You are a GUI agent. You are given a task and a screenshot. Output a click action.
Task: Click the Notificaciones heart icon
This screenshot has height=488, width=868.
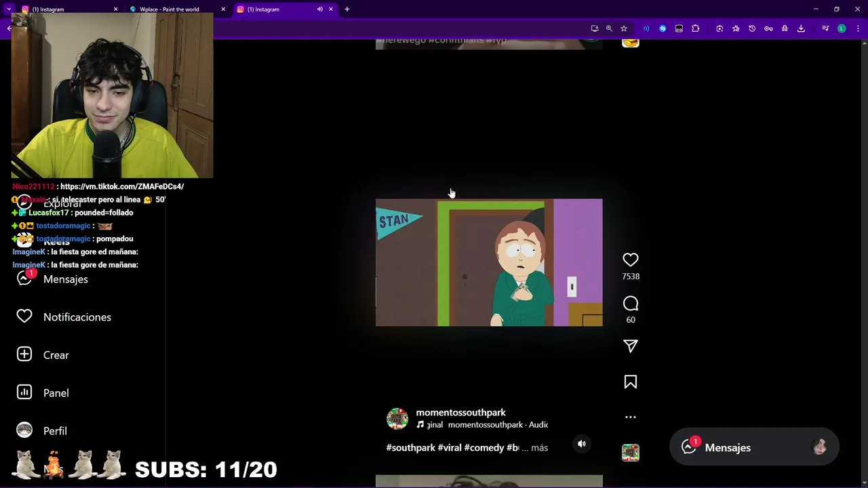(x=24, y=317)
